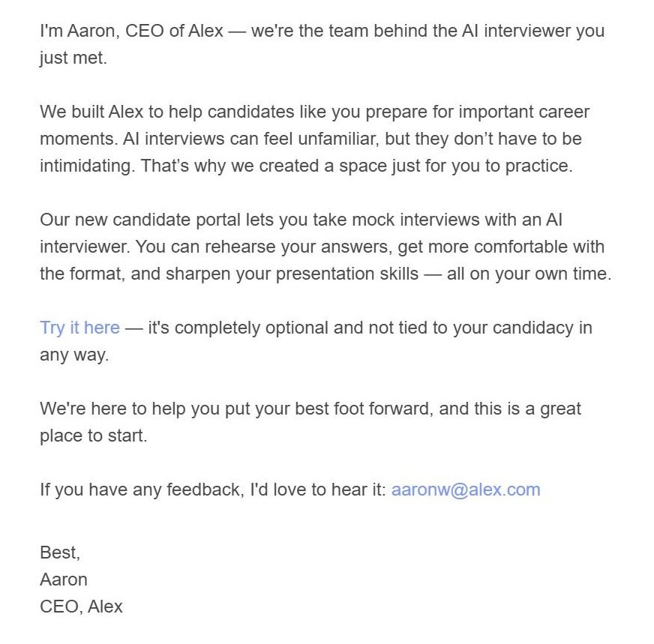Click the "CEO, Alex" signature line

pos(81,607)
